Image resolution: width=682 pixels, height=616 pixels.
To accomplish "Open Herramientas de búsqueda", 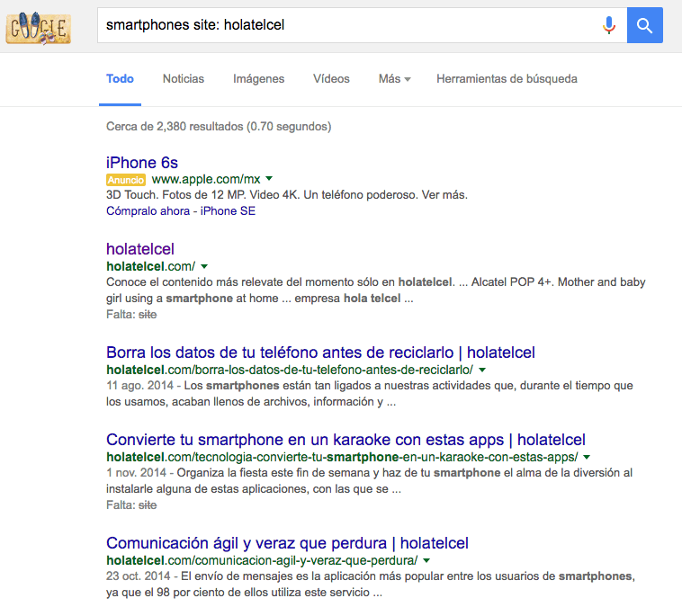I will click(x=507, y=78).
